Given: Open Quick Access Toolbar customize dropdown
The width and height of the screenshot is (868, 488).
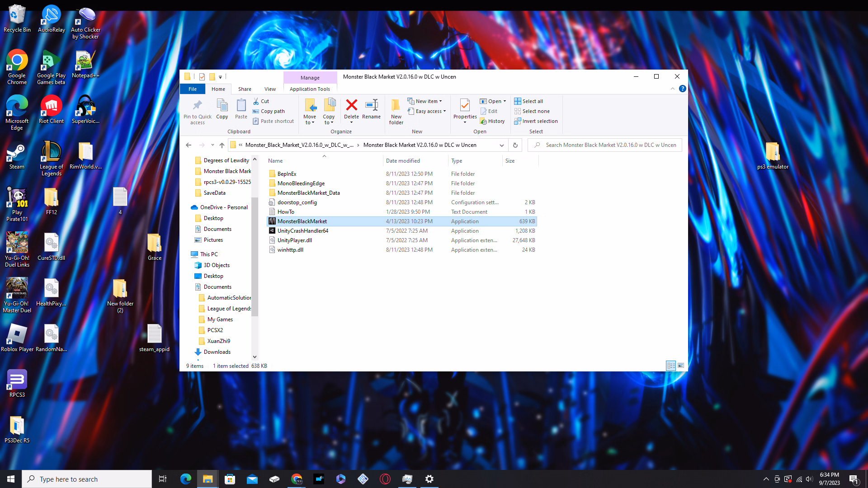Looking at the screenshot, I should pos(220,77).
